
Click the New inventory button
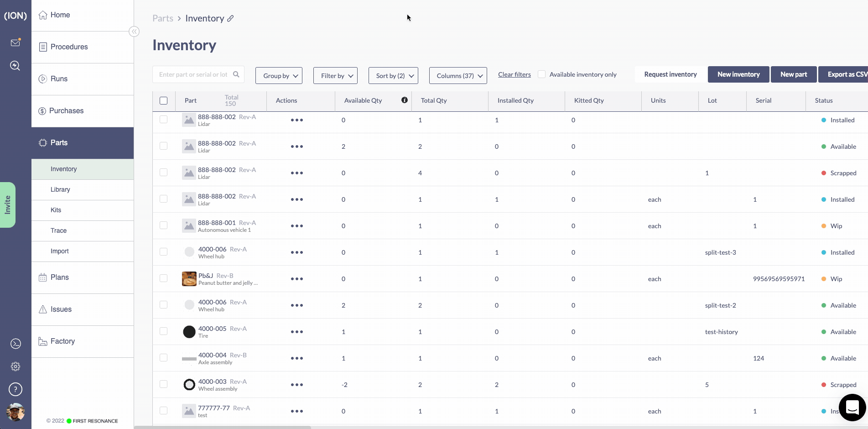pyautogui.click(x=738, y=74)
